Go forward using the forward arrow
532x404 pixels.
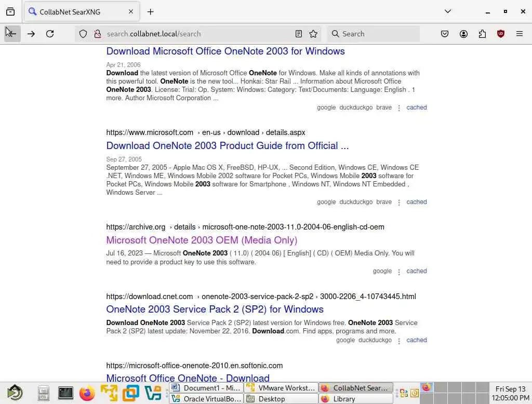click(31, 34)
